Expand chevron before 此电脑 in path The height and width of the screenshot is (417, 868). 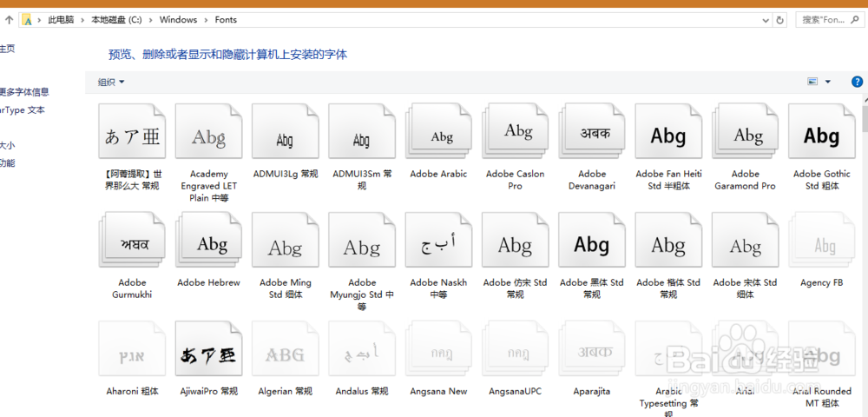click(39, 20)
